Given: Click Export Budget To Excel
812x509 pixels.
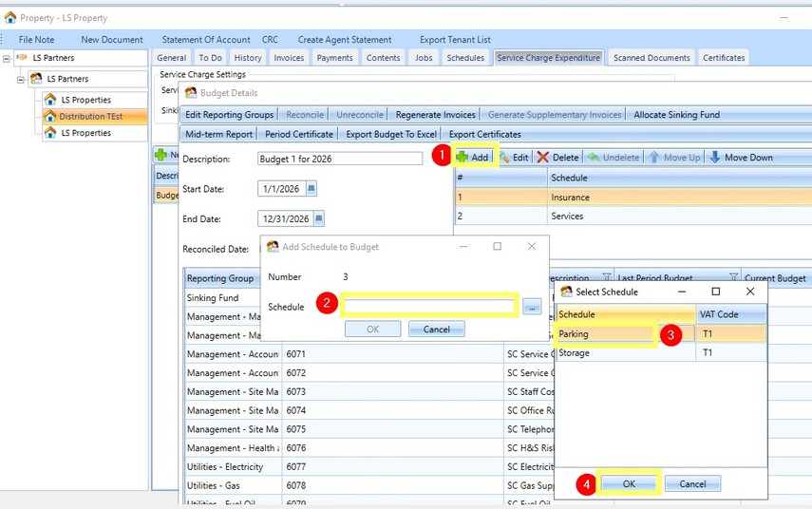Looking at the screenshot, I should pyautogui.click(x=391, y=134).
